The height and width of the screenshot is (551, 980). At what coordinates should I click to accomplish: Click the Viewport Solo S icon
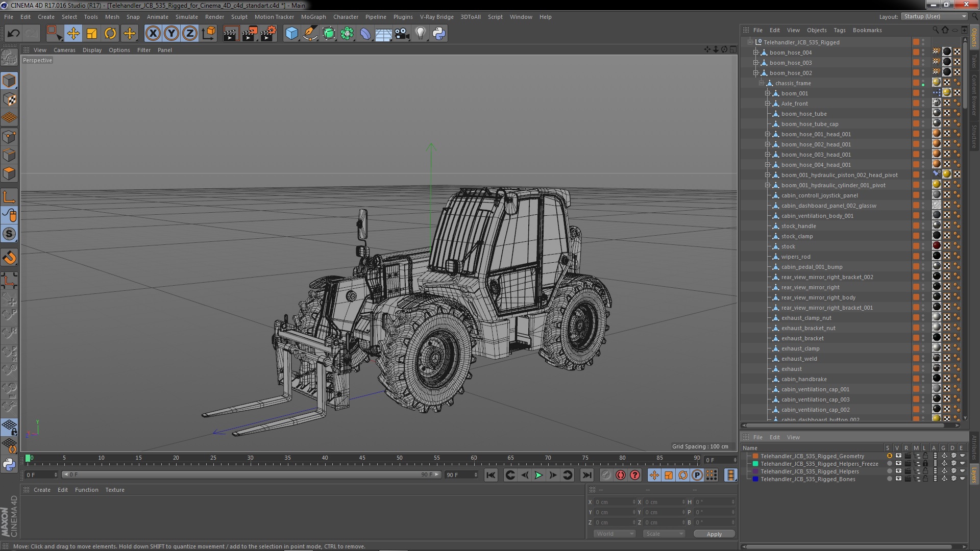[9, 234]
